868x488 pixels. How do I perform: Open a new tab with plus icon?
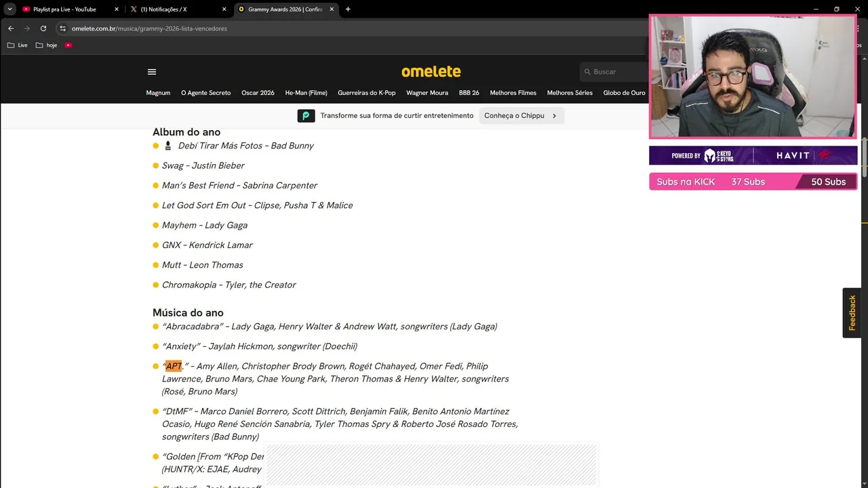[348, 9]
